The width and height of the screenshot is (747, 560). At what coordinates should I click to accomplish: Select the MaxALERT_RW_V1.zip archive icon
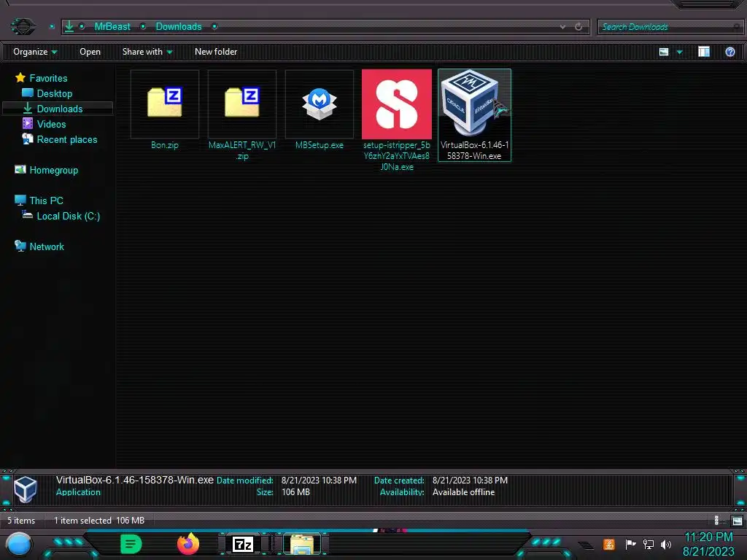point(242,102)
